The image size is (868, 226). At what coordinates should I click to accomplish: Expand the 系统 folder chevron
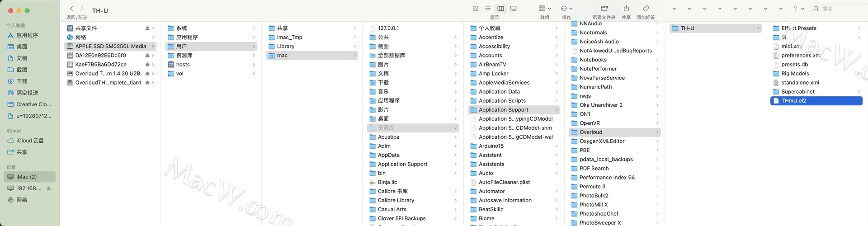[254, 28]
